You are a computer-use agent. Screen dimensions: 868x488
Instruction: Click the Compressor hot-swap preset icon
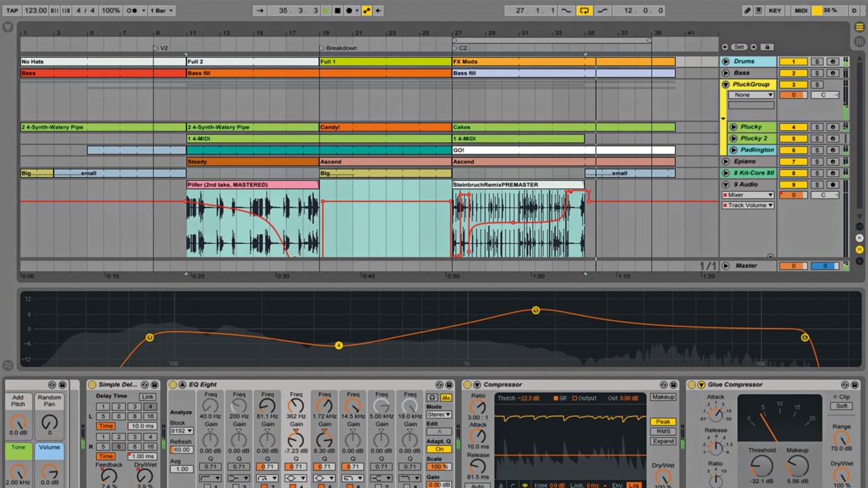pos(664,385)
